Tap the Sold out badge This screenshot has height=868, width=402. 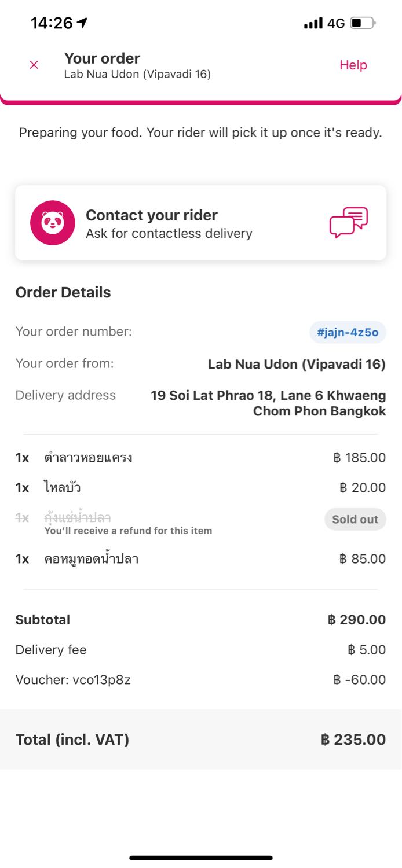[355, 519]
